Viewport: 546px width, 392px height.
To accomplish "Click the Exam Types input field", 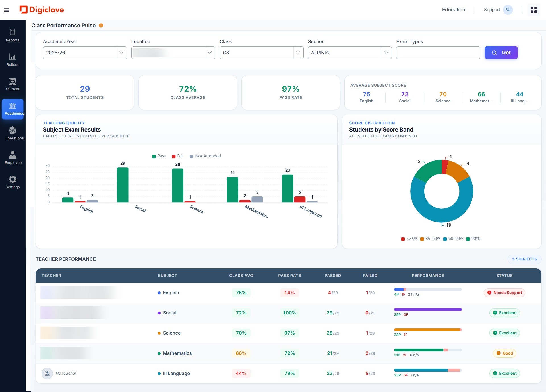I will click(438, 53).
